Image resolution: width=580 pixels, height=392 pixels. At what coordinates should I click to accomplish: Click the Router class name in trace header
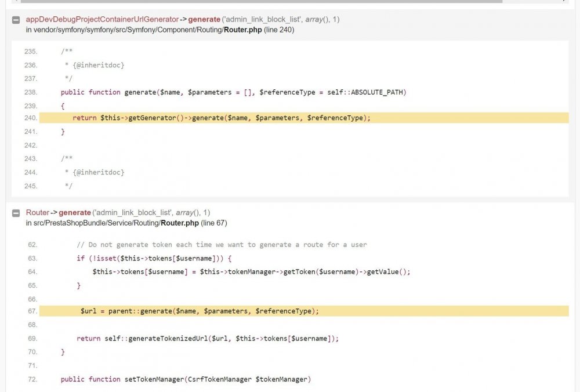pyautogui.click(x=37, y=213)
